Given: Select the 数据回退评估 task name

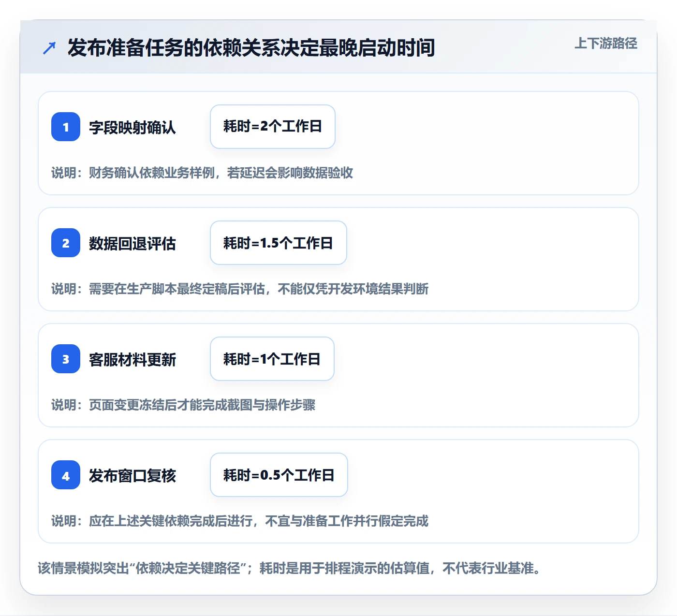Looking at the screenshot, I should tap(132, 243).
